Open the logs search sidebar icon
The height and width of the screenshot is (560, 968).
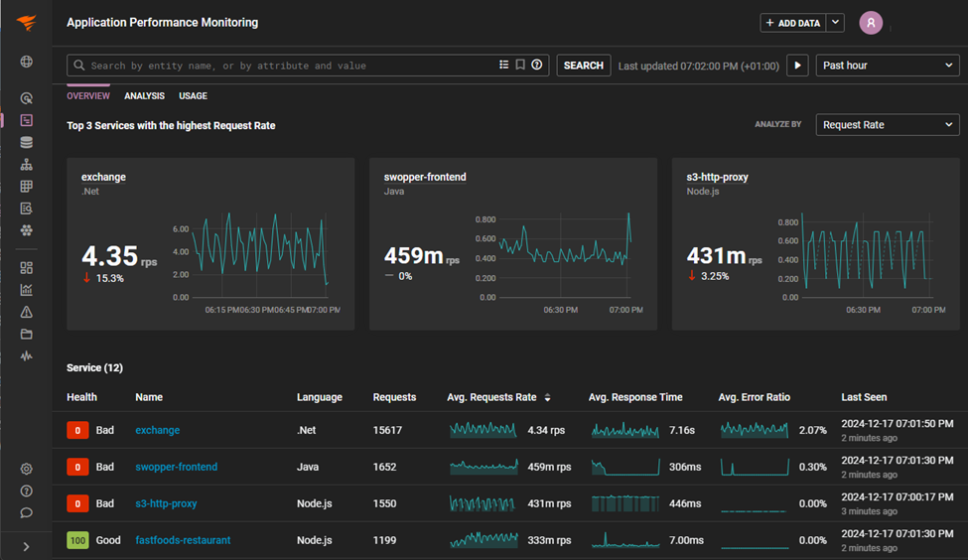[x=26, y=209]
